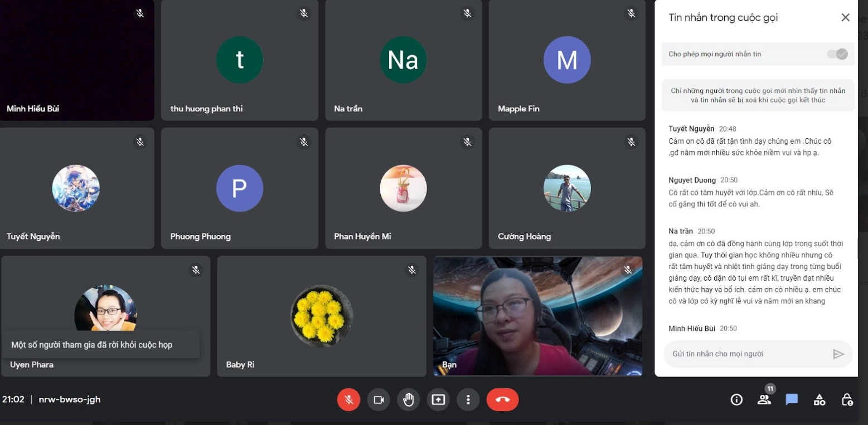Close chat via blue chat icon
868x425 pixels.
tap(792, 399)
